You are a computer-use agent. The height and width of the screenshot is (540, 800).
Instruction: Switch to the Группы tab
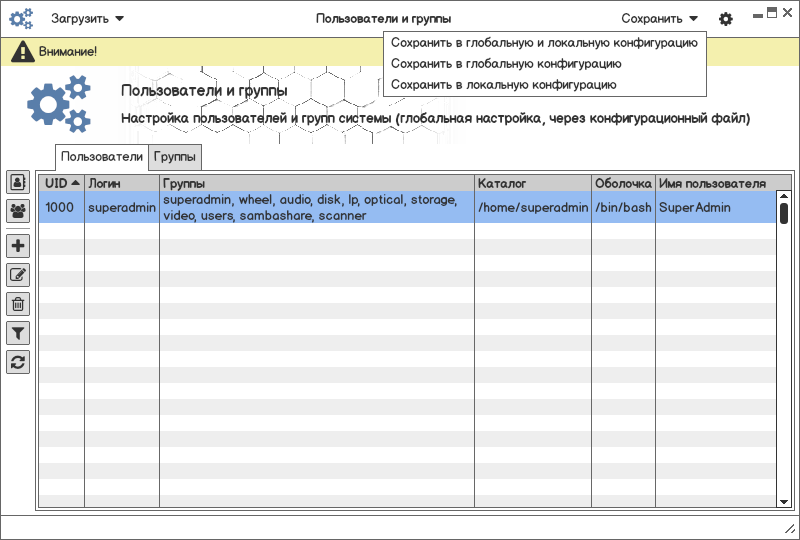176,157
